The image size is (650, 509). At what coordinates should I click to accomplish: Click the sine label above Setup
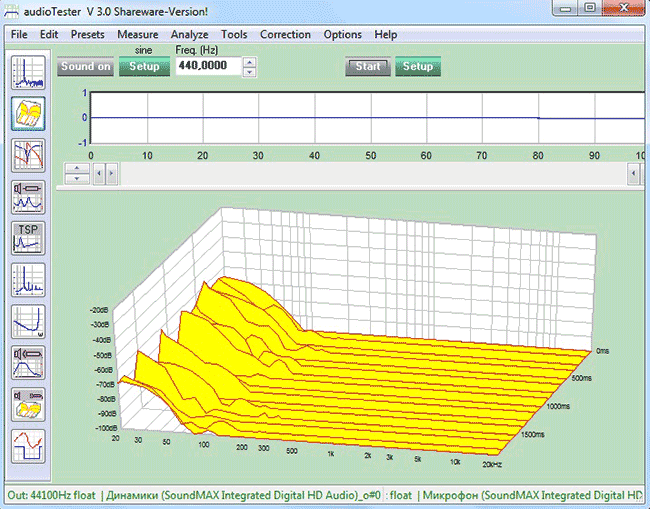143,51
